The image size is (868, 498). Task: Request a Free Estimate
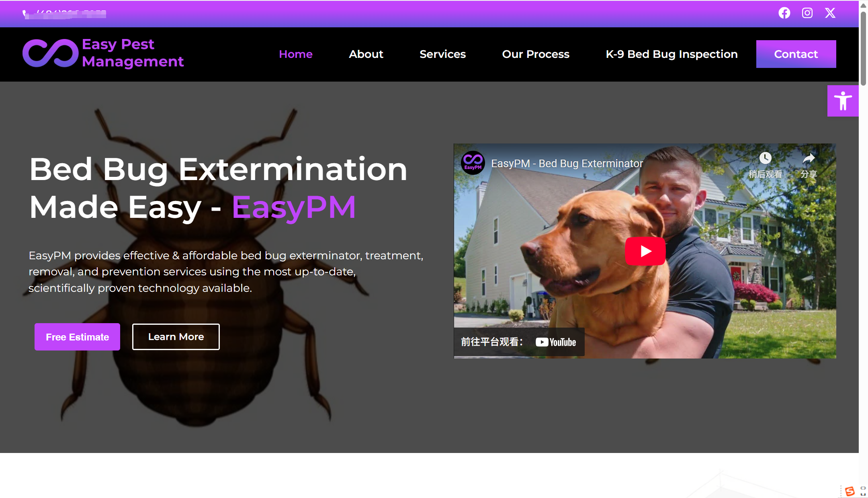tap(77, 337)
